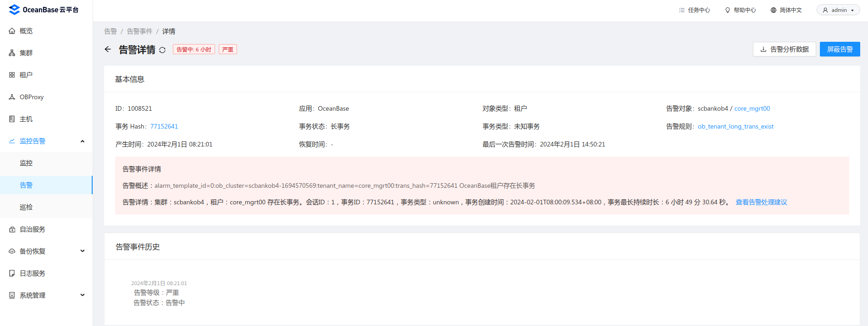Click the 事务类型: 未知事务 field
The height and width of the screenshot is (326, 868).
[x=511, y=126]
